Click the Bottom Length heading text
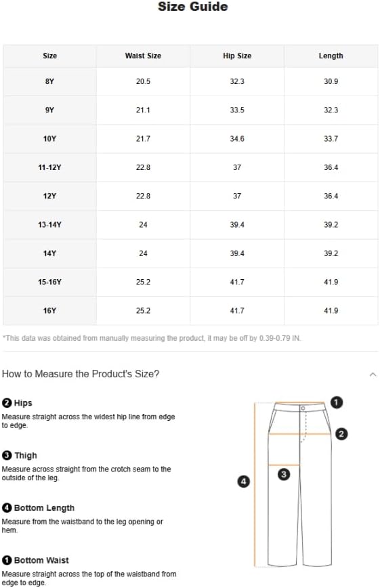The width and height of the screenshot is (380, 588). (x=44, y=508)
